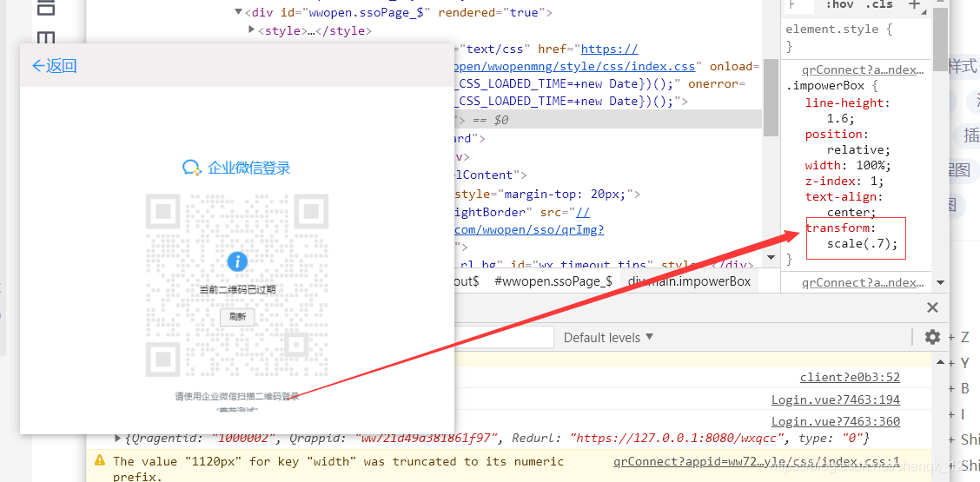Screen dimensions: 980x482
Task: Click the relative value of position
Action: 856,150
